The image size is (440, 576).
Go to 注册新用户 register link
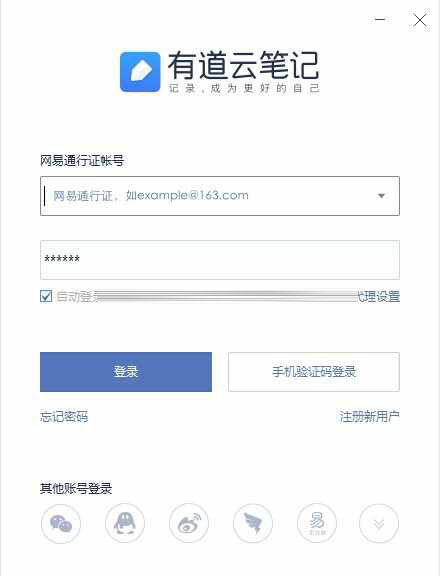tap(369, 417)
